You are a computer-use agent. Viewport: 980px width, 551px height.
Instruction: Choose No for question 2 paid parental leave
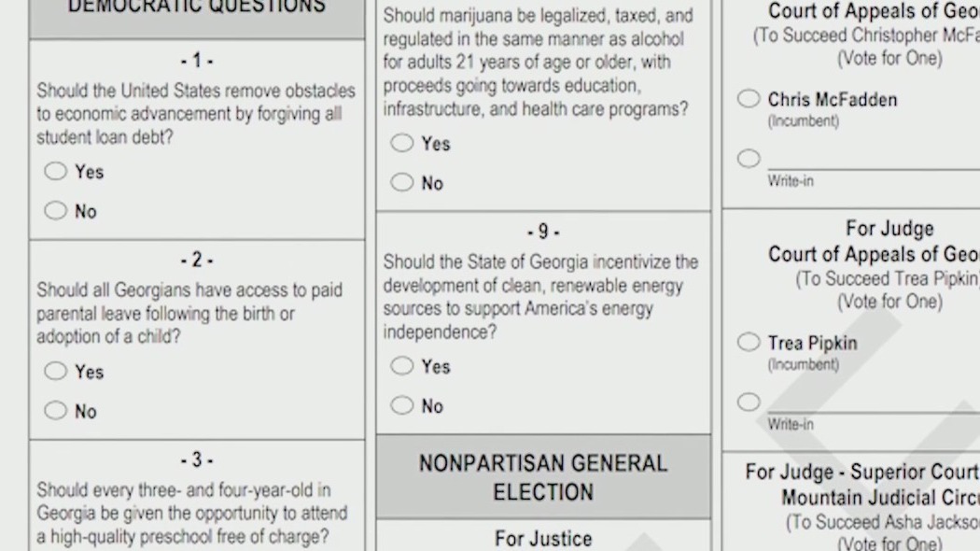tap(56, 410)
